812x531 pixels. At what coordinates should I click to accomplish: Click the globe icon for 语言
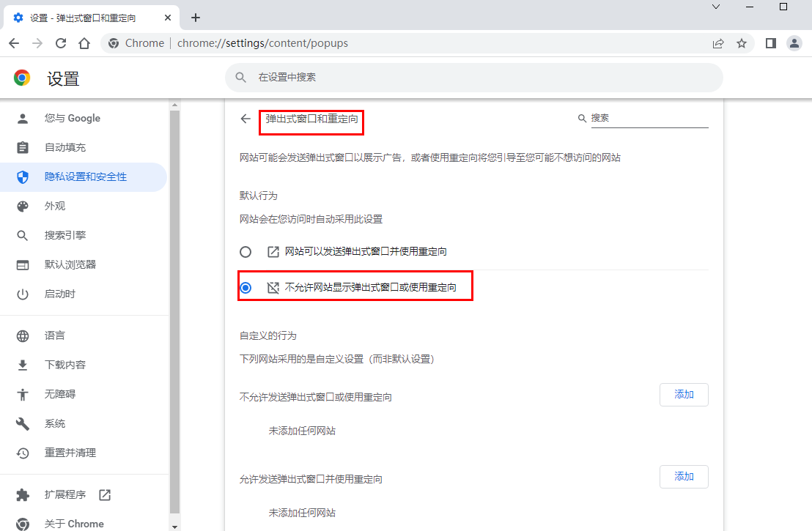click(x=22, y=336)
